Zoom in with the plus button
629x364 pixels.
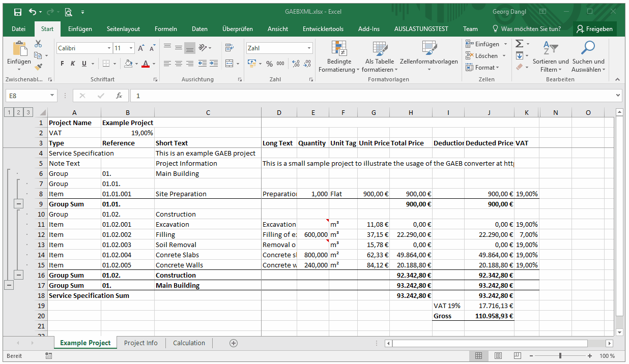point(590,356)
